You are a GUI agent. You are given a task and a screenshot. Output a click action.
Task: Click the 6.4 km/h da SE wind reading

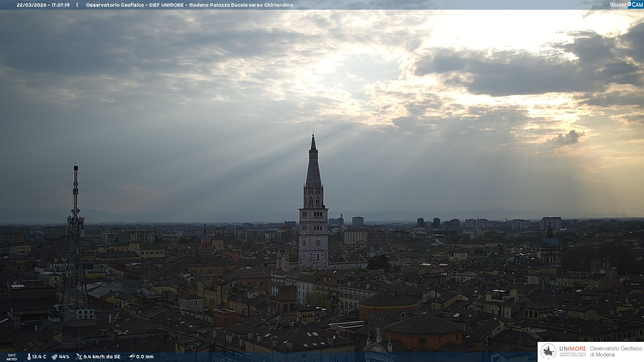(102, 357)
